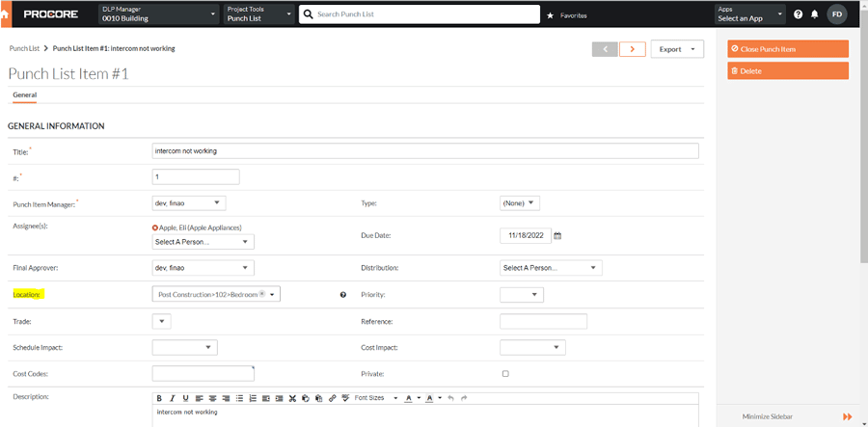The height and width of the screenshot is (427, 868).
Task: Align description text right
Action: click(x=226, y=398)
